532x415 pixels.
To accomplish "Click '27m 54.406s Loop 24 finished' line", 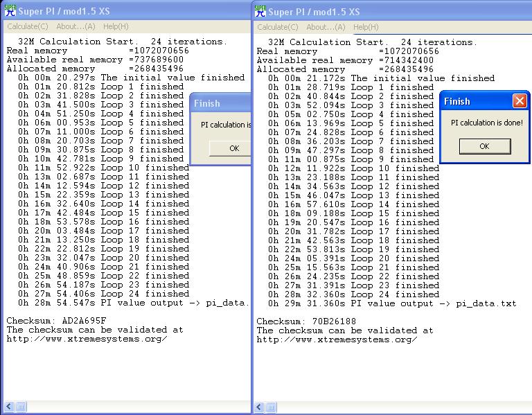I will tap(103, 294).
